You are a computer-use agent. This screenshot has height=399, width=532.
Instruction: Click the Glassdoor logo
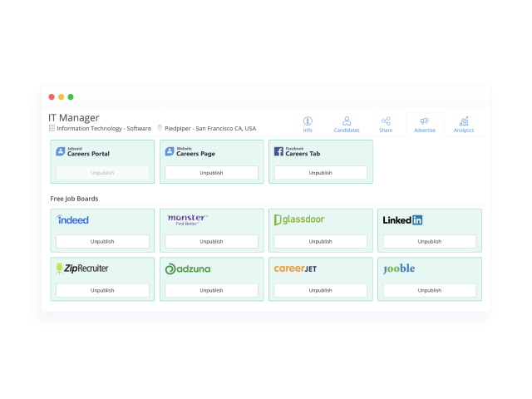(x=299, y=219)
